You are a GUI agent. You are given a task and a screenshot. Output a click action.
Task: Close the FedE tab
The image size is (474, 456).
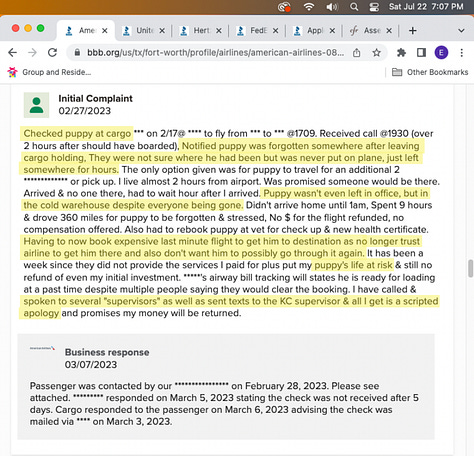point(276,31)
